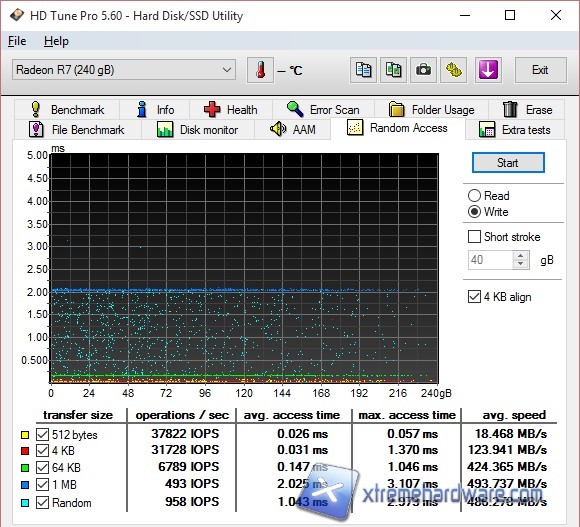Image resolution: width=580 pixels, height=527 pixels.
Task: Click the temperature thermometer icon
Action: coord(260,70)
